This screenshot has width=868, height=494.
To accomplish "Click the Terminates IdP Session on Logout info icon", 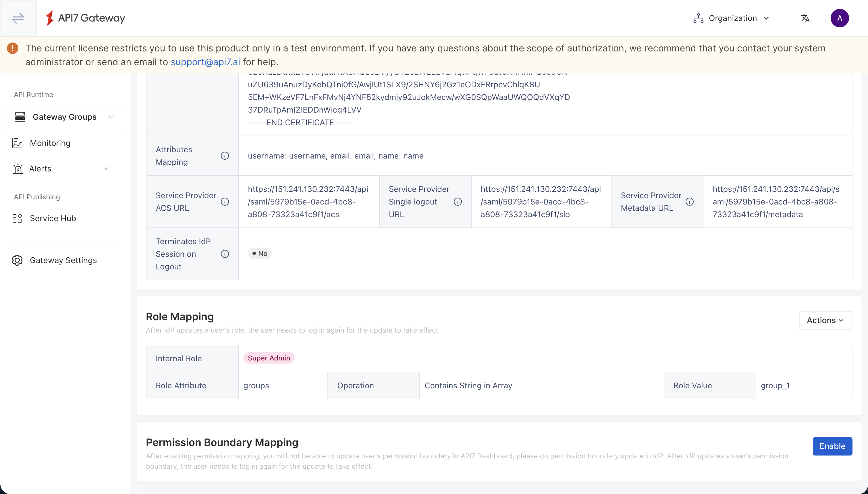I will coord(225,253).
